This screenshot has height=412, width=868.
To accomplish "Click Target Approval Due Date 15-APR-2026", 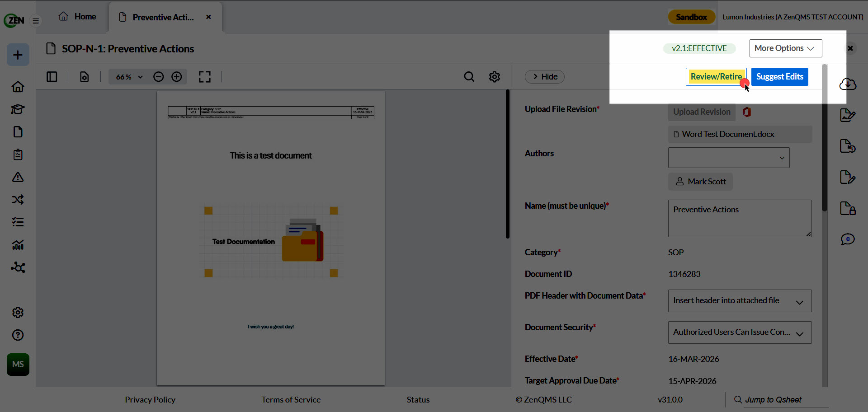I will pyautogui.click(x=692, y=381).
